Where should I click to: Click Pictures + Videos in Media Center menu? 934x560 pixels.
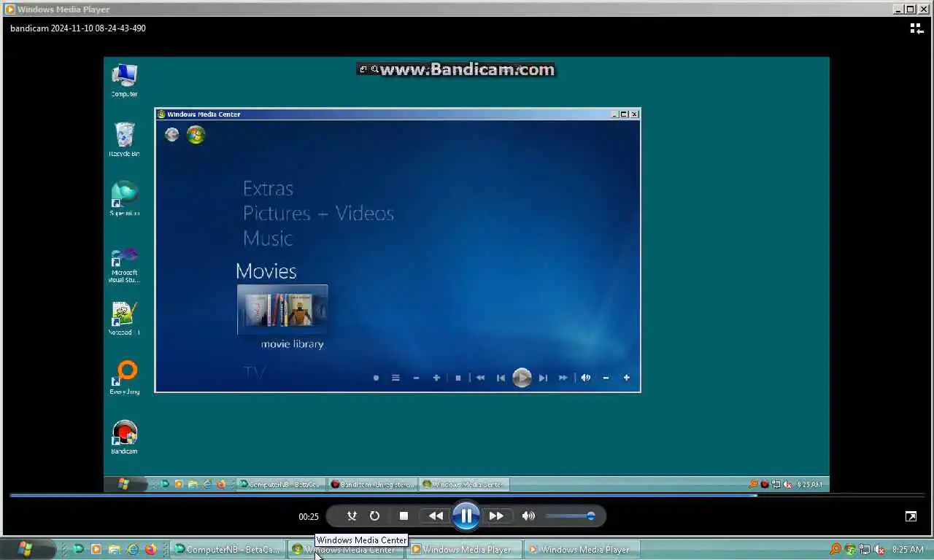(318, 214)
